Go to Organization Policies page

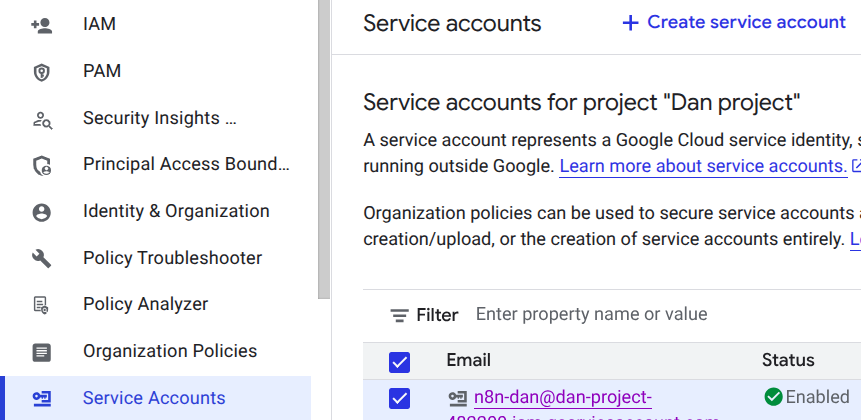coord(170,351)
